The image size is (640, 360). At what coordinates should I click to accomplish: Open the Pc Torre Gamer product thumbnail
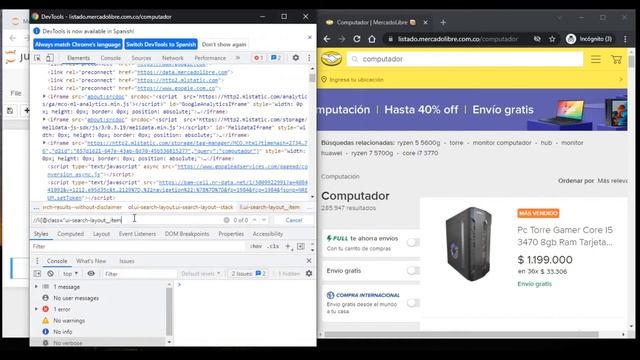(468, 244)
